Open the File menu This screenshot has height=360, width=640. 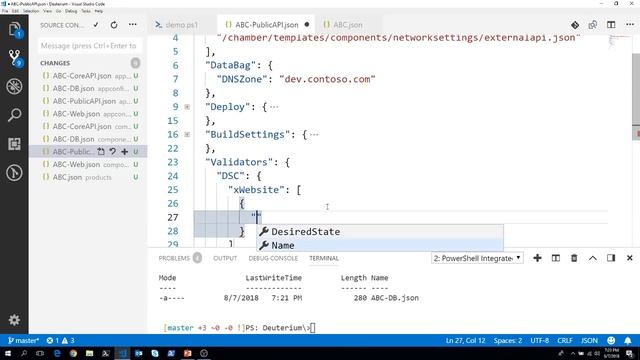pos(5,11)
